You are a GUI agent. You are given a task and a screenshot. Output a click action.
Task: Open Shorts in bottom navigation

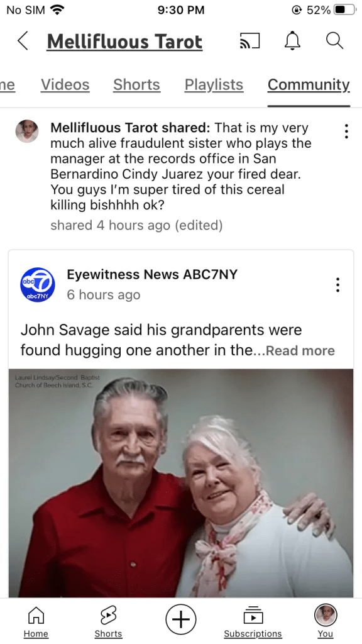[x=108, y=622]
